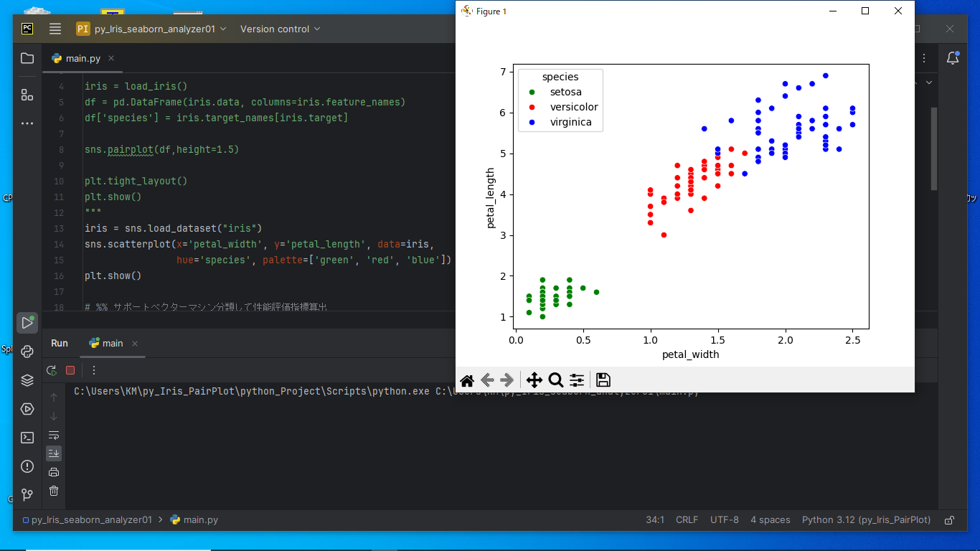Click the 34:1 caret position indicator
980x551 pixels.
tap(655, 520)
